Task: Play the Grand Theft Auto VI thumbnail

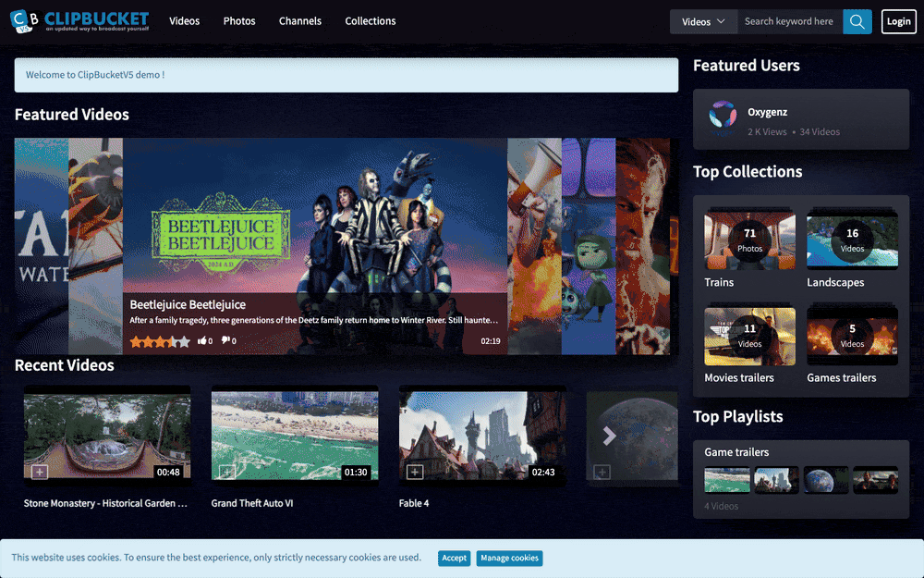Action: pyautogui.click(x=295, y=436)
